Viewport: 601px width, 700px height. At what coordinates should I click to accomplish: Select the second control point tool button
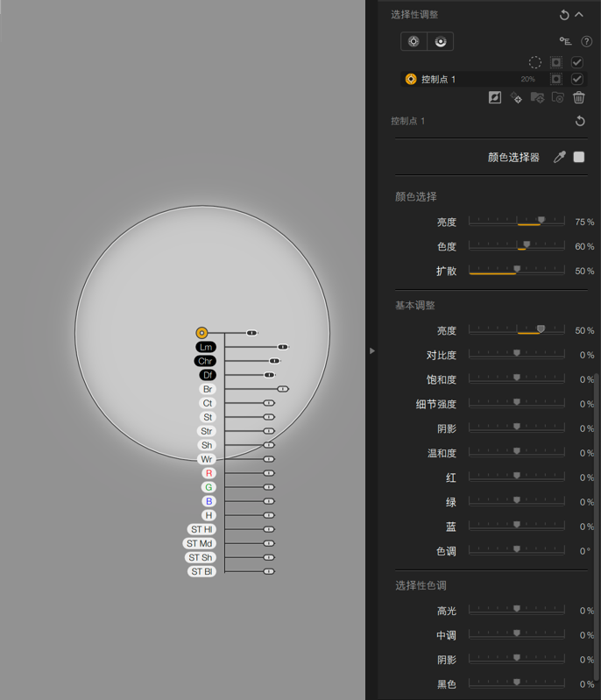[x=441, y=41]
